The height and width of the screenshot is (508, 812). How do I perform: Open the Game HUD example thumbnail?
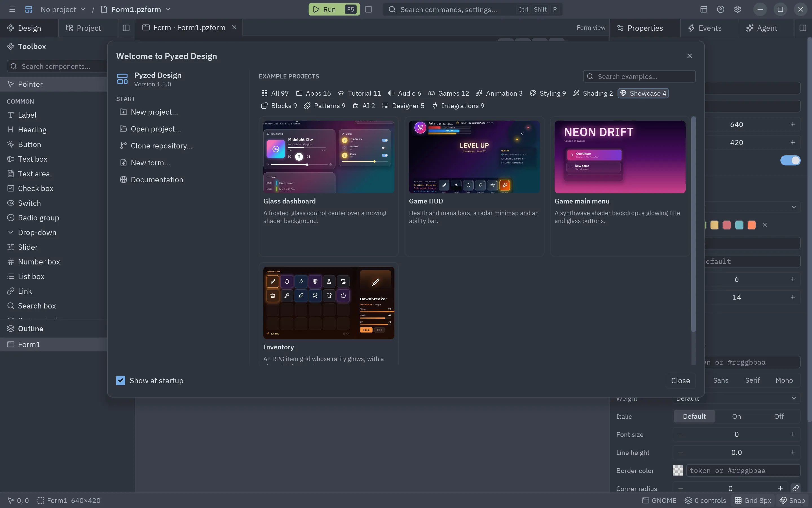coord(474,157)
